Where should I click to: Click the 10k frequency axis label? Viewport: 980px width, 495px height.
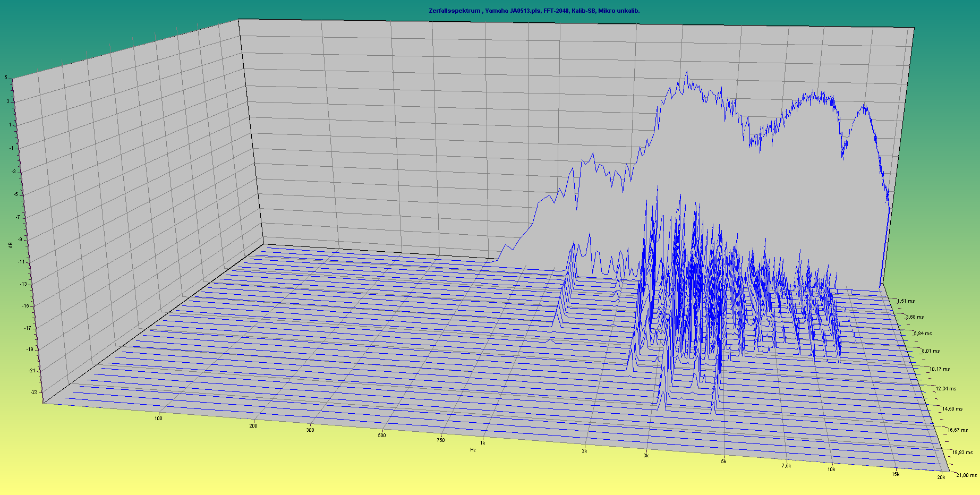[831, 470]
